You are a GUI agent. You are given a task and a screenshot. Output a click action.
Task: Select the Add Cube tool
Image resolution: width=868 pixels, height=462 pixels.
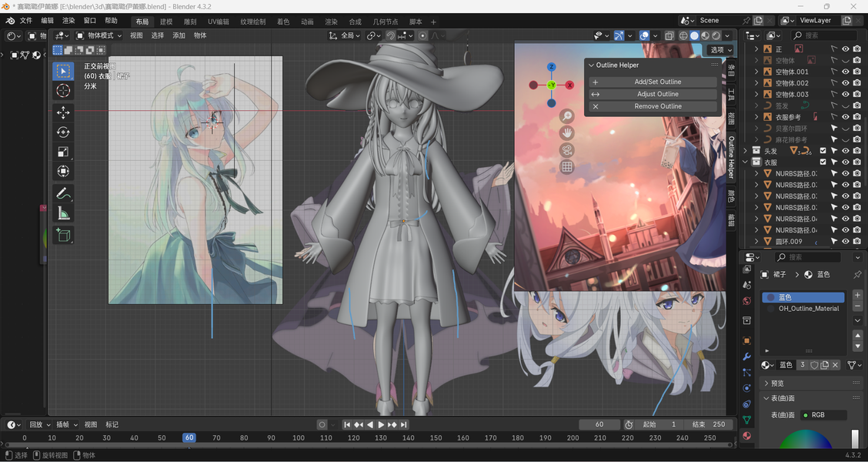tap(63, 235)
